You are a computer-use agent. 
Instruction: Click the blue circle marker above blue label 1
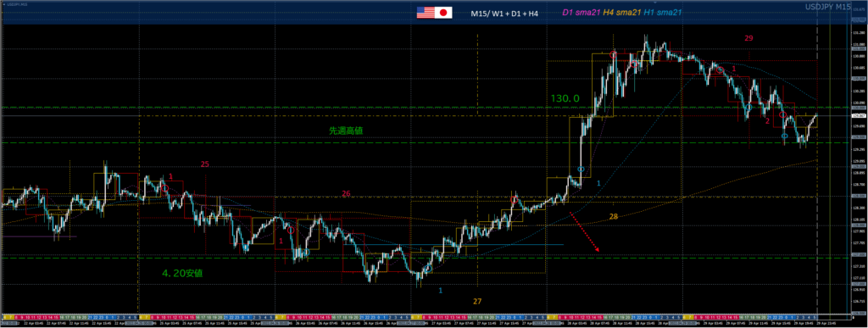click(x=581, y=169)
